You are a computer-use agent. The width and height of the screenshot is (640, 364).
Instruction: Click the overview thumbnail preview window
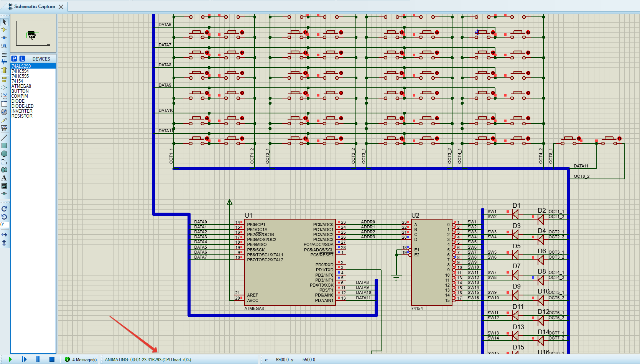(x=33, y=33)
